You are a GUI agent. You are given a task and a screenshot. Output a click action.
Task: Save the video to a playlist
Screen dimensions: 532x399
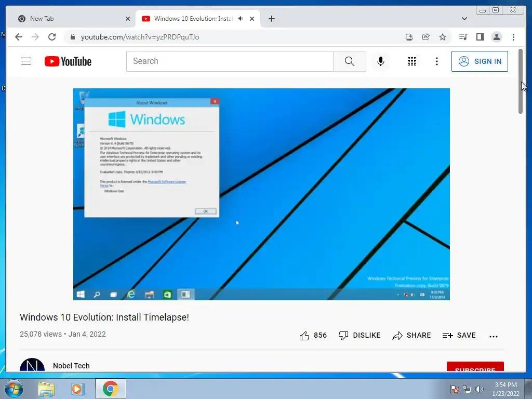(x=459, y=336)
